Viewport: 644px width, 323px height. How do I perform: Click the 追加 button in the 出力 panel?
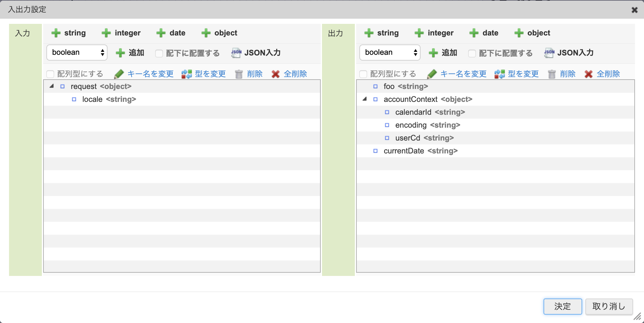(443, 53)
